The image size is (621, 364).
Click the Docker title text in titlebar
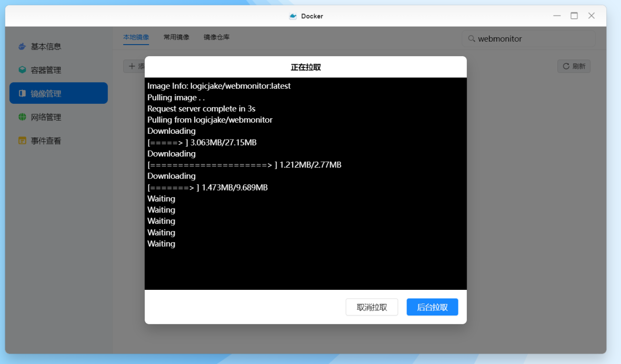click(x=312, y=16)
